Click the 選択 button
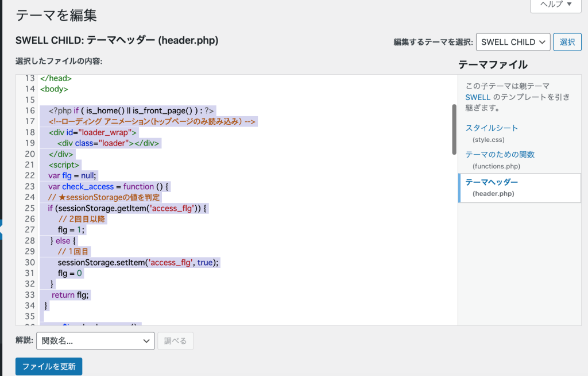Viewport: 588px width, 376px height. click(567, 42)
